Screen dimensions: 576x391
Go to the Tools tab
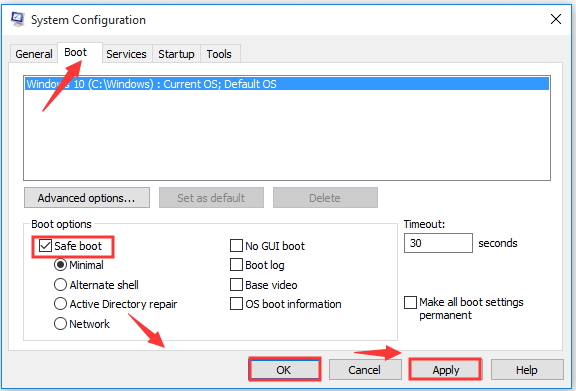[219, 54]
